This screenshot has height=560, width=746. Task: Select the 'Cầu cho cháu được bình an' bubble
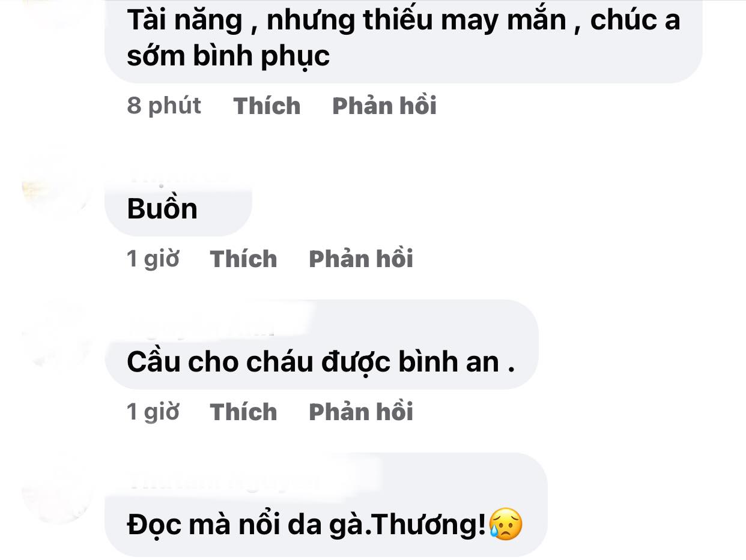pyautogui.click(x=321, y=345)
